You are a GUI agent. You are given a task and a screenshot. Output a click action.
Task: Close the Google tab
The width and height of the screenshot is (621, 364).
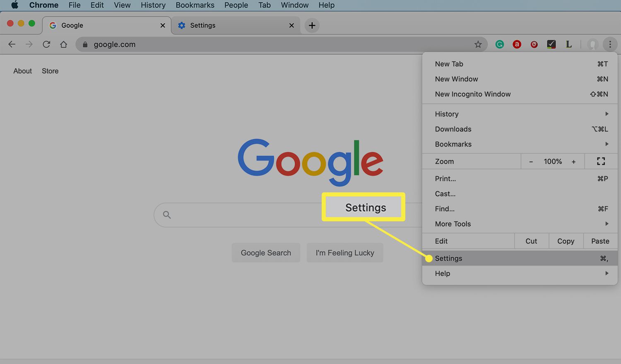point(163,25)
